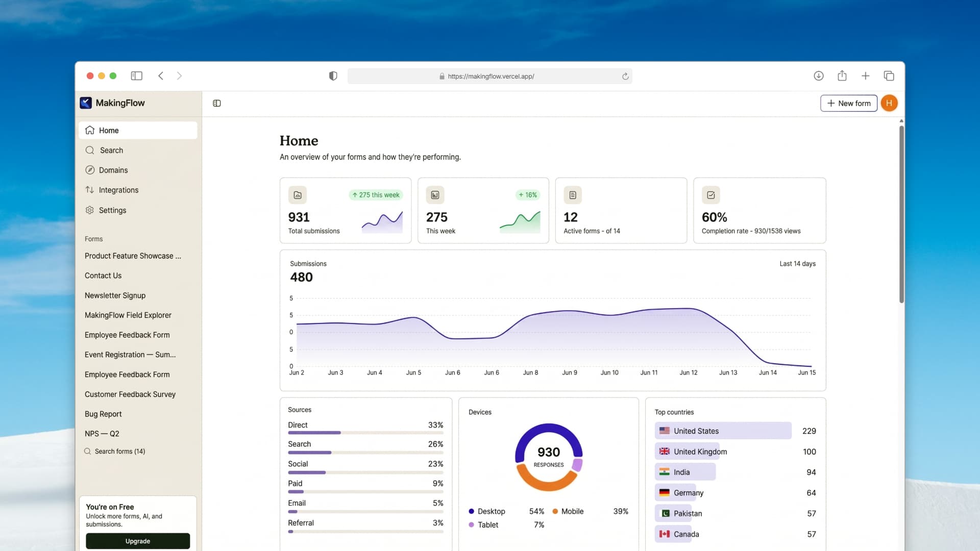The width and height of the screenshot is (980, 551).
Task: Click the 275 this week badge
Action: pyautogui.click(x=376, y=195)
